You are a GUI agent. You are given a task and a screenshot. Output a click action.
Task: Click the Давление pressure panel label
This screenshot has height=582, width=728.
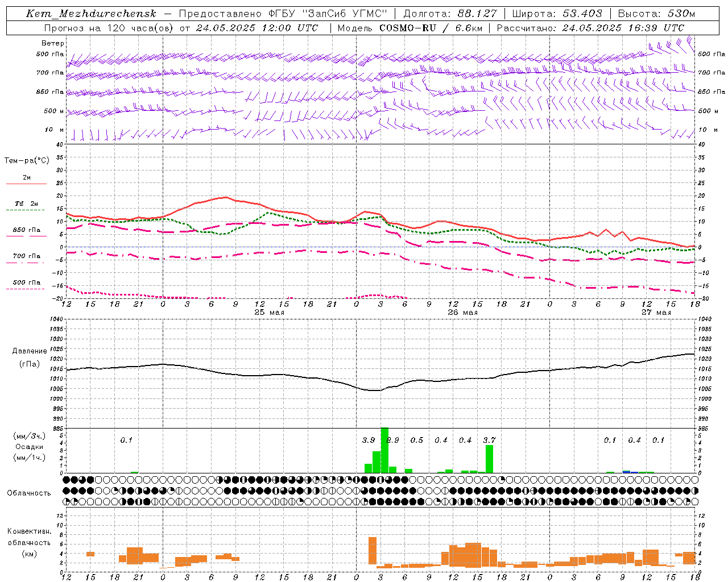coord(30,351)
